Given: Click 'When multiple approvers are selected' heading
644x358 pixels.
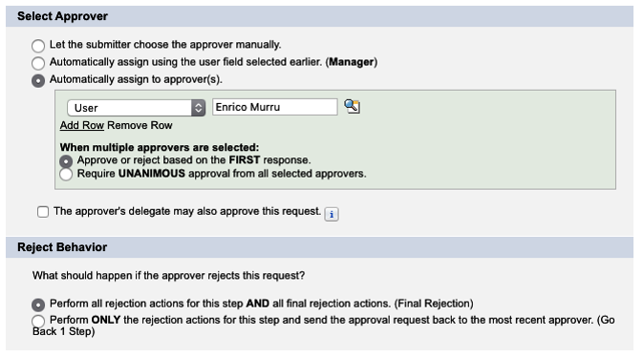Looking at the screenshot, I should 160,147.
